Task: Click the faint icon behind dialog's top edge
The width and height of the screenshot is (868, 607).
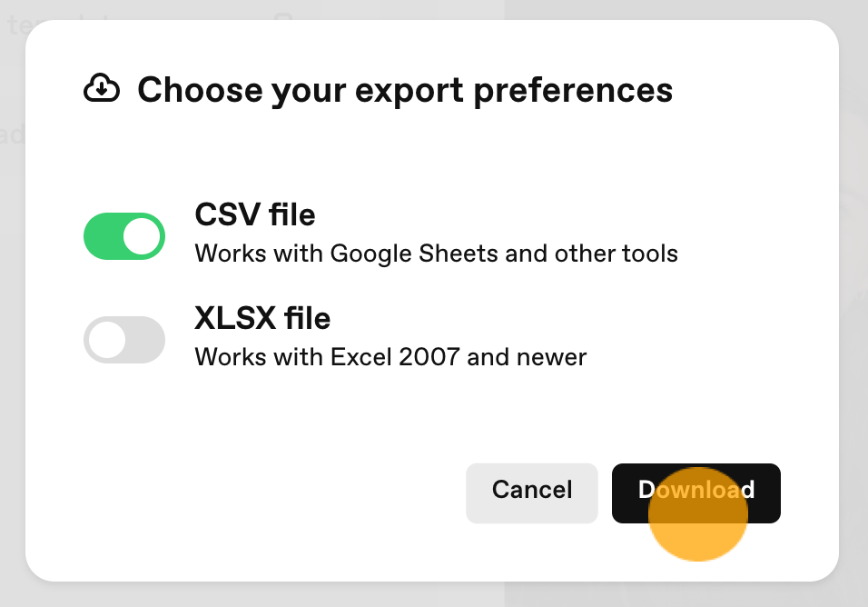Action: (283, 16)
